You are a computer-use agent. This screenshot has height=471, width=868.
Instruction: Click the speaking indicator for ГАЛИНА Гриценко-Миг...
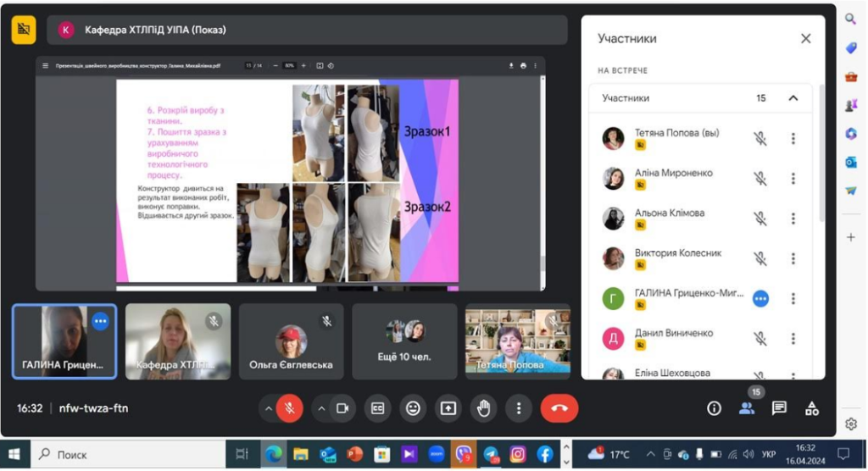click(x=760, y=298)
